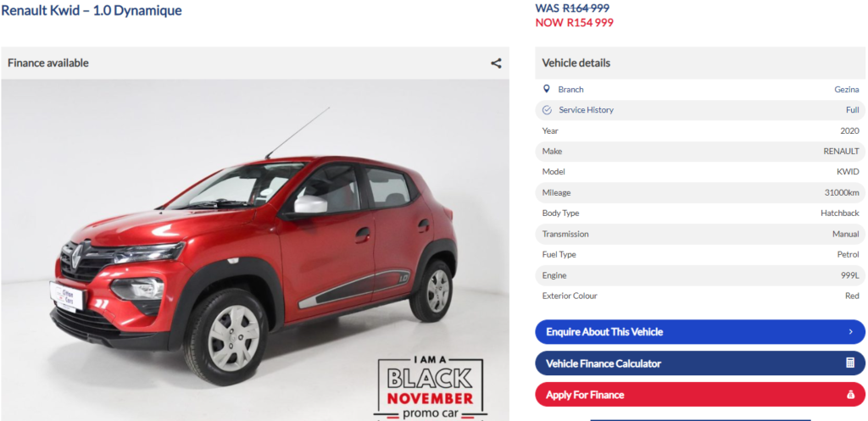Click the share icon above car photo

click(496, 63)
